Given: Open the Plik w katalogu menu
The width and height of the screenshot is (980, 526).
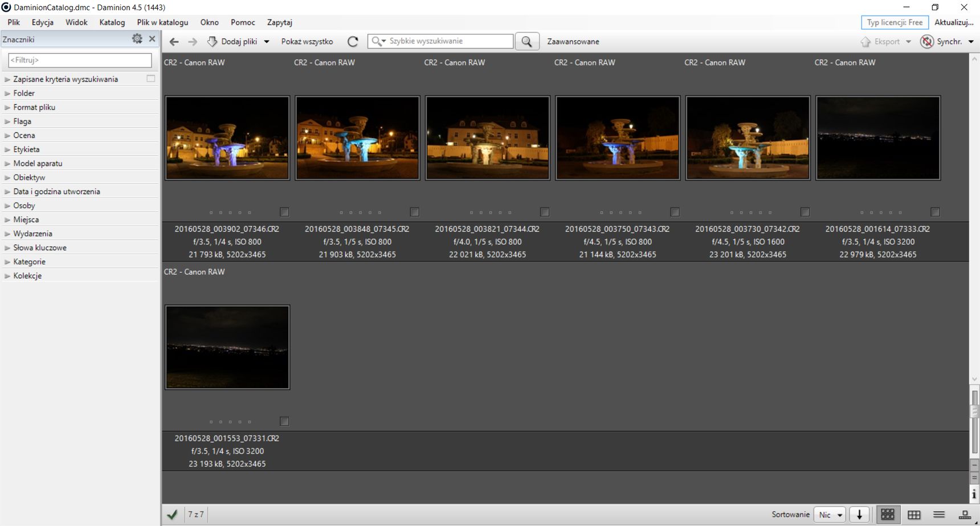Looking at the screenshot, I should point(162,22).
